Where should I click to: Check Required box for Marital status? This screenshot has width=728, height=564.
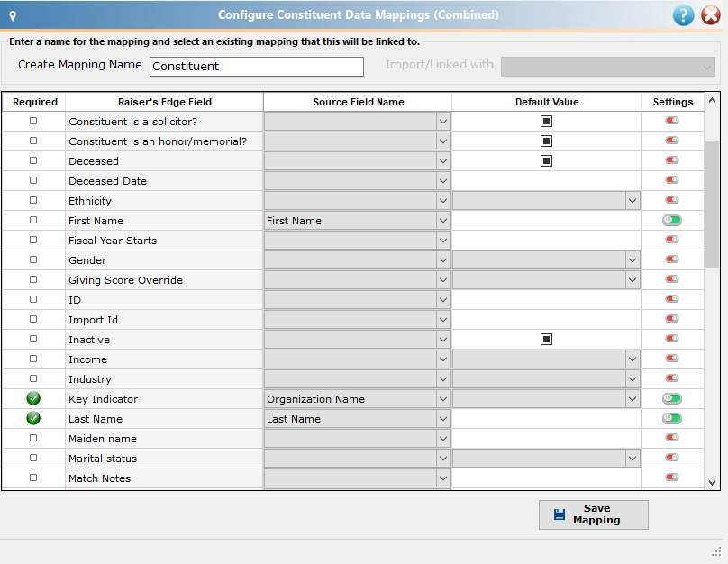coord(33,458)
